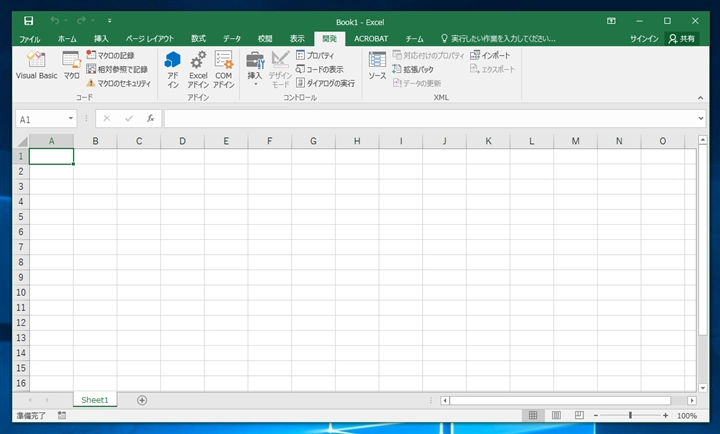The width and height of the screenshot is (720, 434).
Task: Click the Redo arrow icon
Action: coord(81,21)
